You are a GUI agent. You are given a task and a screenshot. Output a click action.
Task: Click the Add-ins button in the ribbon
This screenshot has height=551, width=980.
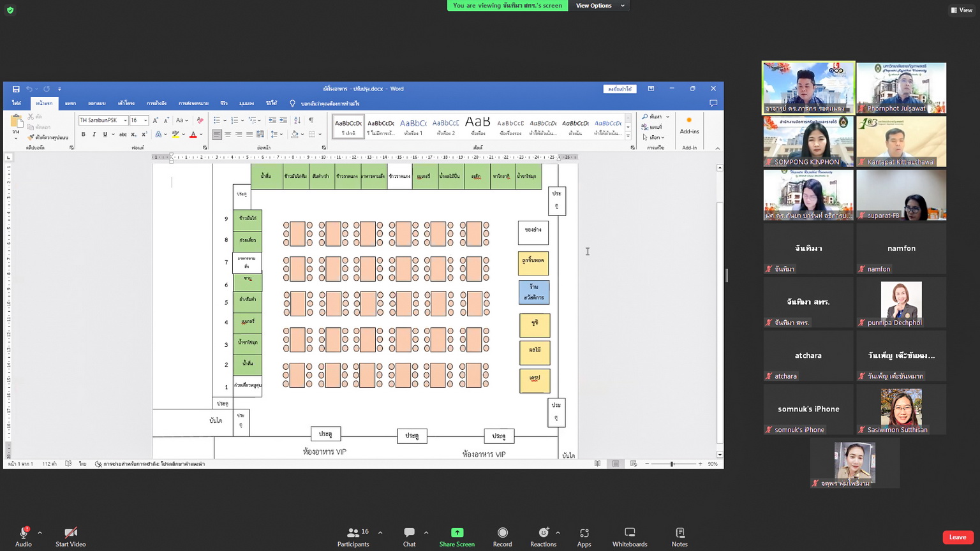[689, 125]
